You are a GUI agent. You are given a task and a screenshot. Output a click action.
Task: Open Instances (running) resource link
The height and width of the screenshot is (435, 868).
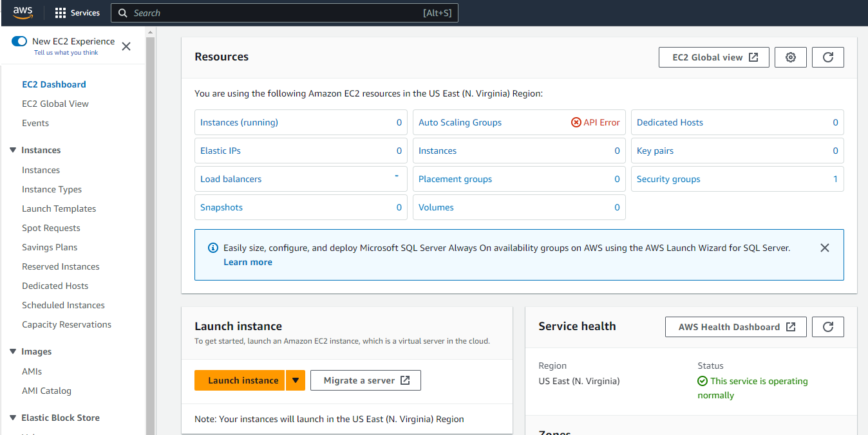(239, 122)
